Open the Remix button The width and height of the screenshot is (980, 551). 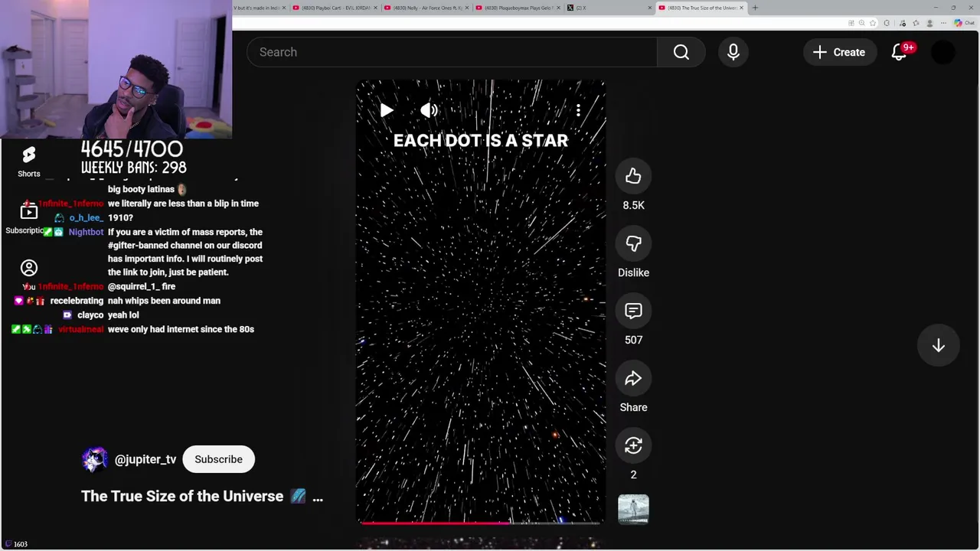[x=633, y=445]
